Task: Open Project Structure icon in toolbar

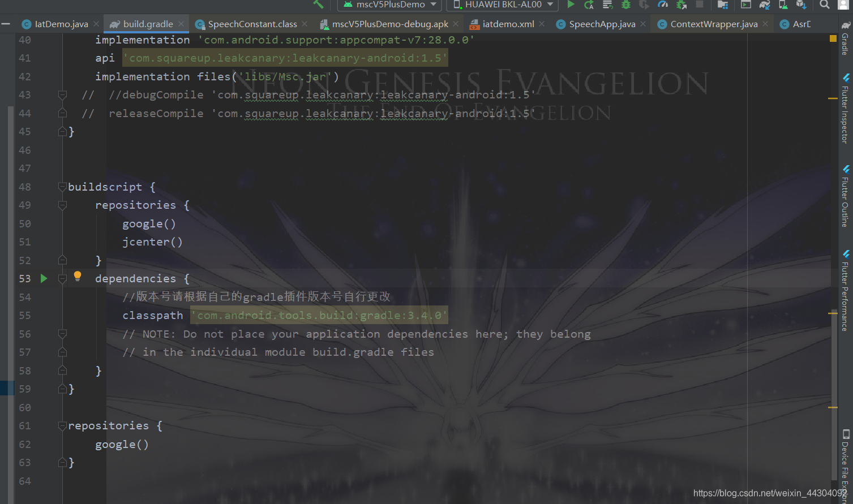Action: (x=723, y=5)
